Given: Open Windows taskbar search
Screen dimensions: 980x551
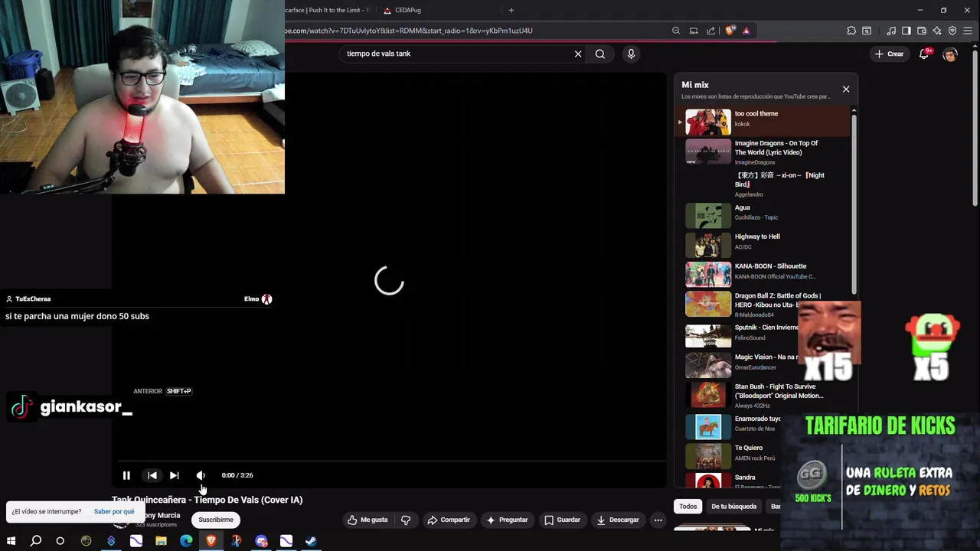Looking at the screenshot, I should 35,541.
